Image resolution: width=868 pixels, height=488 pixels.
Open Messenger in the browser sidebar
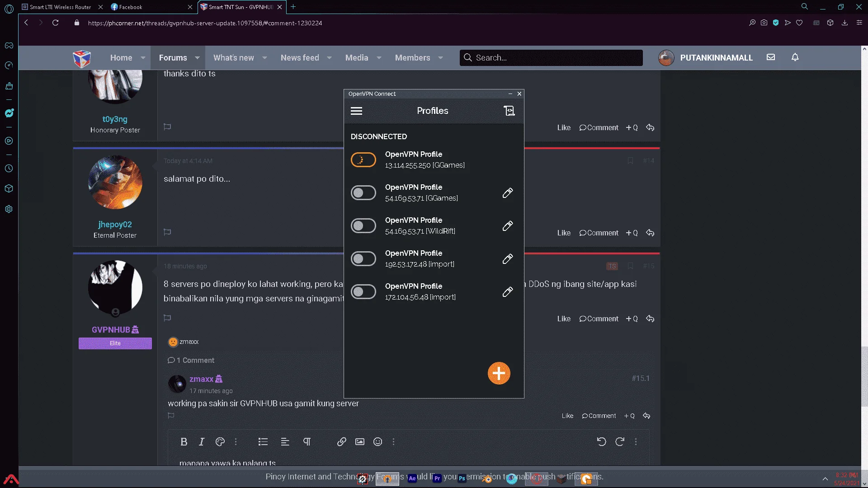click(9, 113)
